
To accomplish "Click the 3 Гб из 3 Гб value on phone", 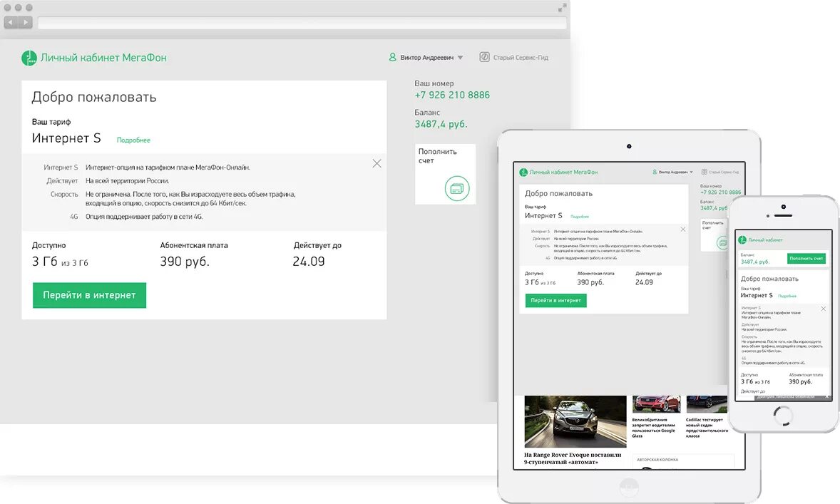I will click(x=755, y=382).
